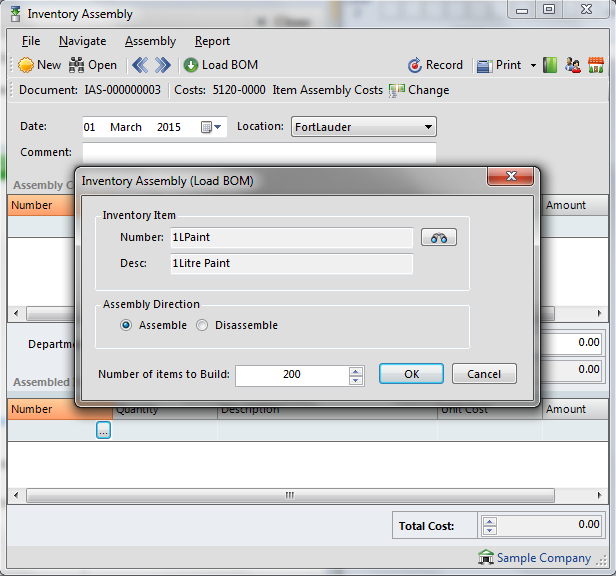Go to previous record with the left arrows

[140, 65]
